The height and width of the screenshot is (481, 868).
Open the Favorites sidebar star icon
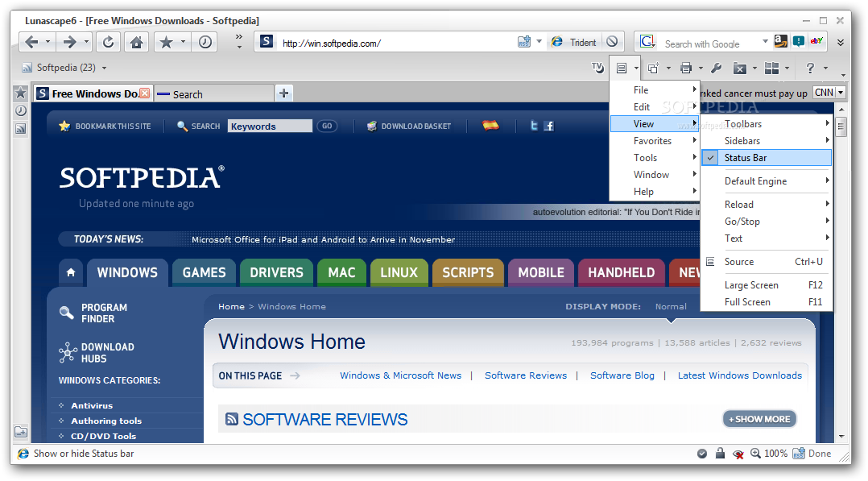click(20, 93)
